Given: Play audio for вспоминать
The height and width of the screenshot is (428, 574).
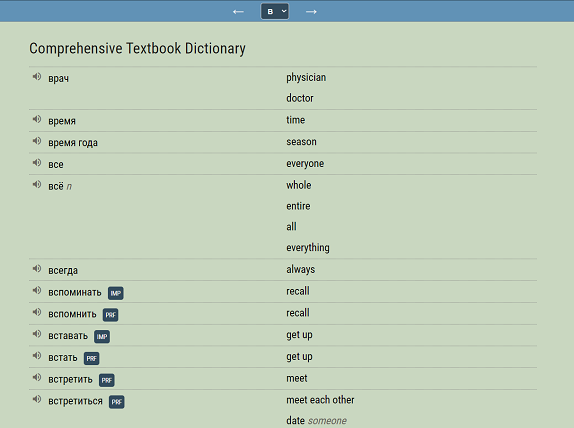Looking at the screenshot, I should coord(37,290).
